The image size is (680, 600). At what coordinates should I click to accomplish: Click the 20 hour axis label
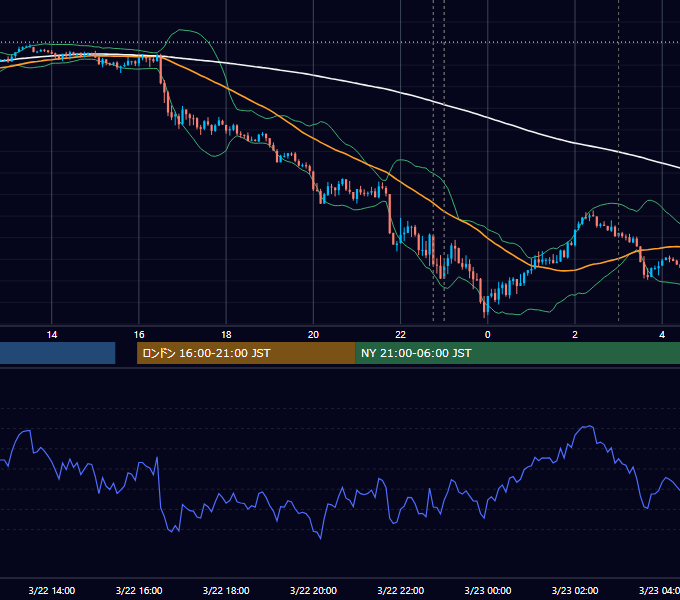point(313,335)
